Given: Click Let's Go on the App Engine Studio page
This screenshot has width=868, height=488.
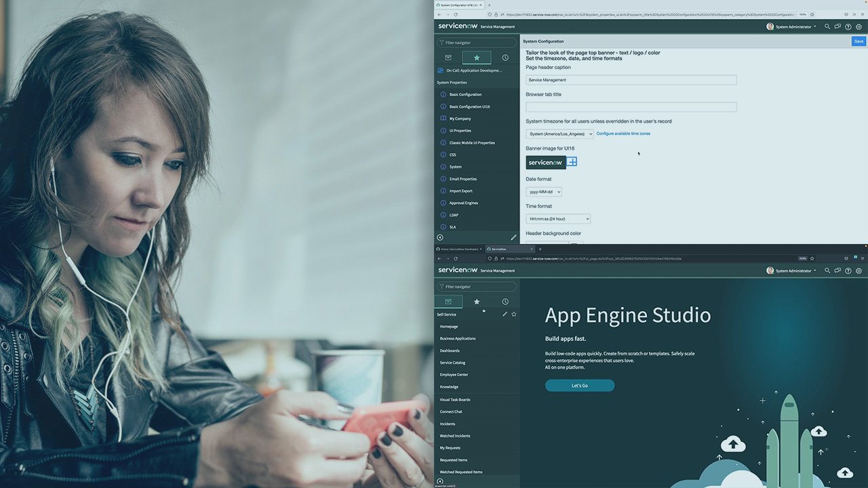Looking at the screenshot, I should 580,384.
